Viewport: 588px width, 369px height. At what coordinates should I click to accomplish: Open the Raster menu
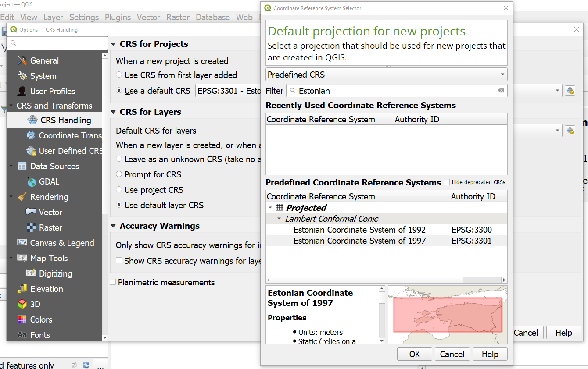tap(178, 17)
